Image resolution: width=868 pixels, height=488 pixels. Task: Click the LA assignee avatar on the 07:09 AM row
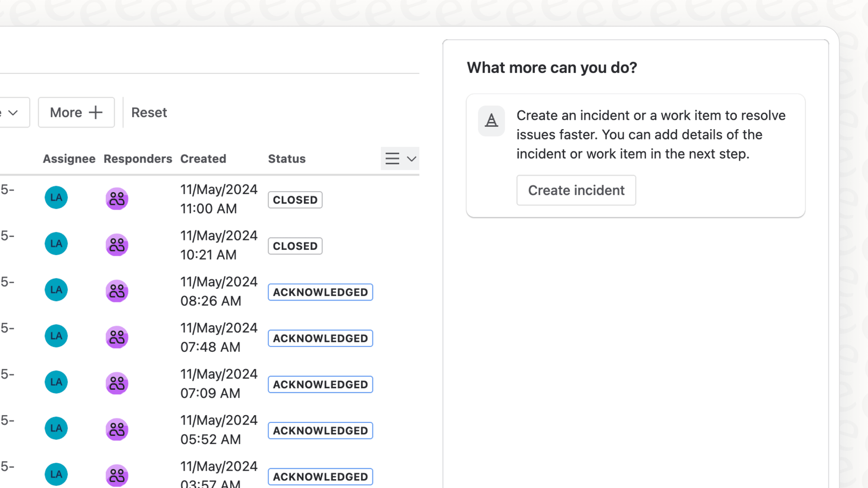[x=56, y=382]
